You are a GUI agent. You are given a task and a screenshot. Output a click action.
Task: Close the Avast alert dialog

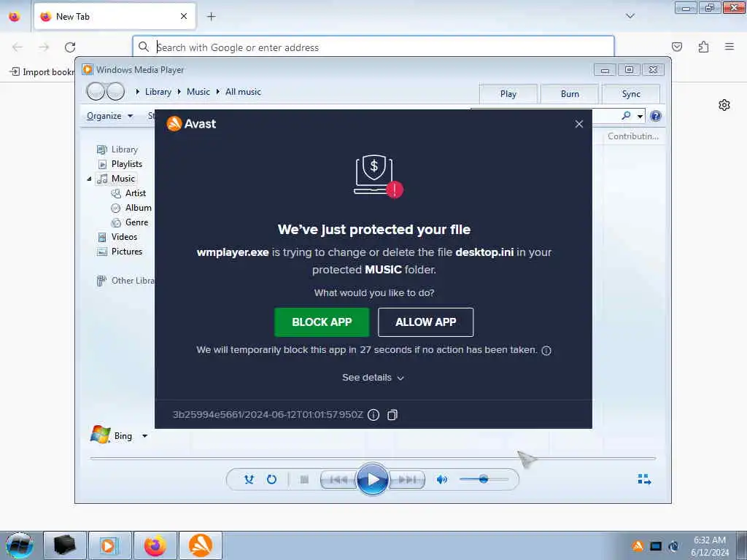[578, 124]
